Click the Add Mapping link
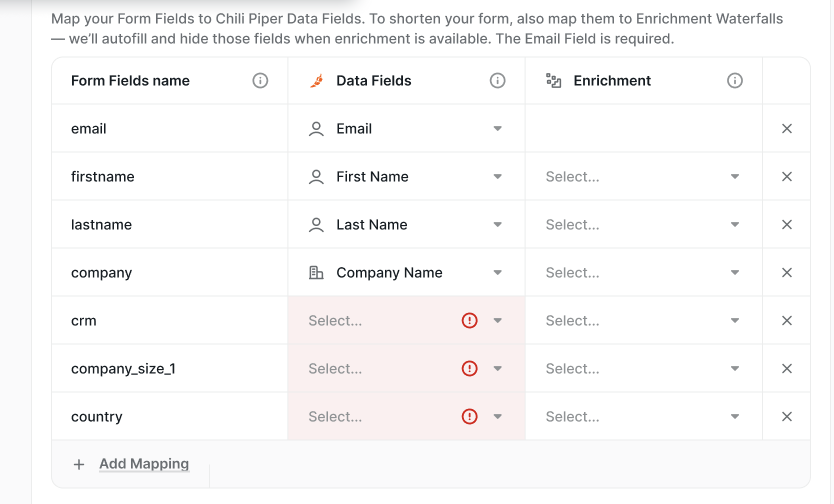834x504 pixels. 144,464
